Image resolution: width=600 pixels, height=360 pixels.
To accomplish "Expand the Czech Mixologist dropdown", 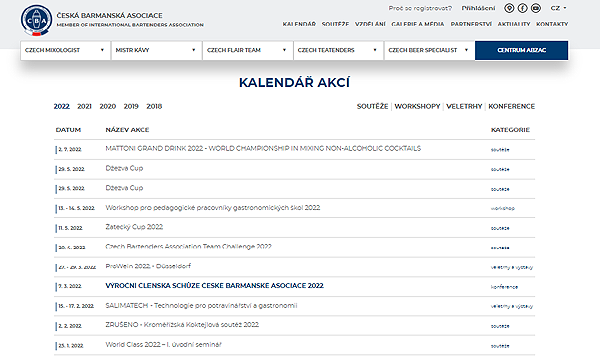I will [65, 50].
